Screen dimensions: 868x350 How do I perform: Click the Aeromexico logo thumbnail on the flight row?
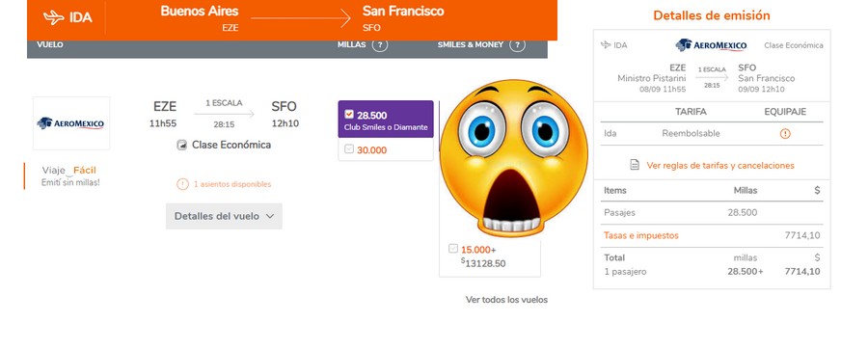point(71,123)
